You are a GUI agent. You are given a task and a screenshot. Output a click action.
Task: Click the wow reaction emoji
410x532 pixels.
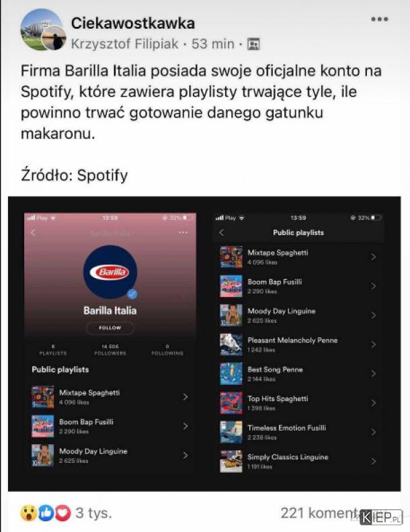pos(29,513)
